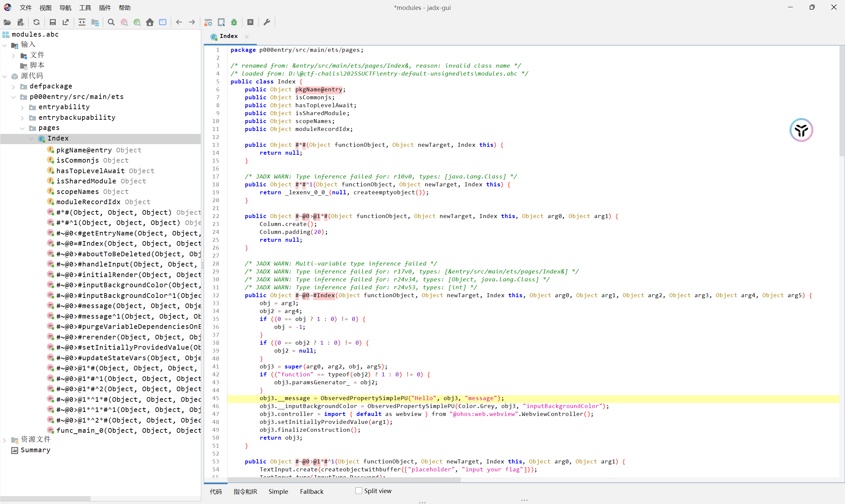Screen dimensions: 845x504
Task: Close the Index editor tab
Action: click(x=247, y=37)
